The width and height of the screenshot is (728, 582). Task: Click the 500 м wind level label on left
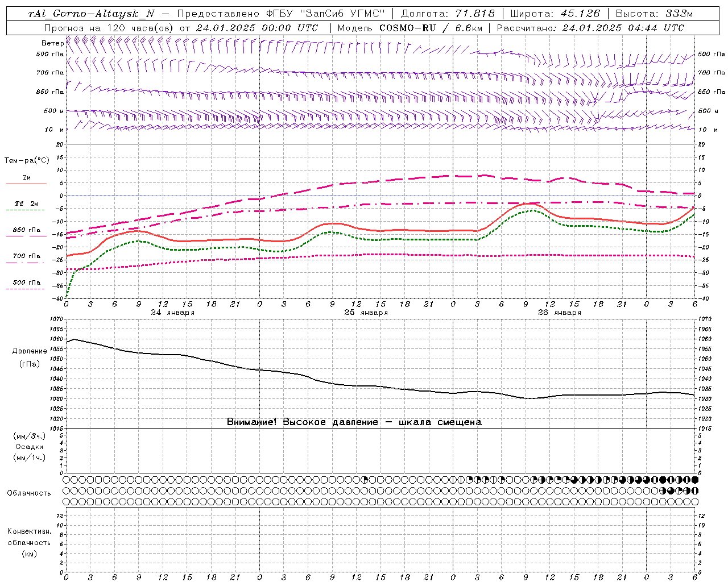coord(54,111)
